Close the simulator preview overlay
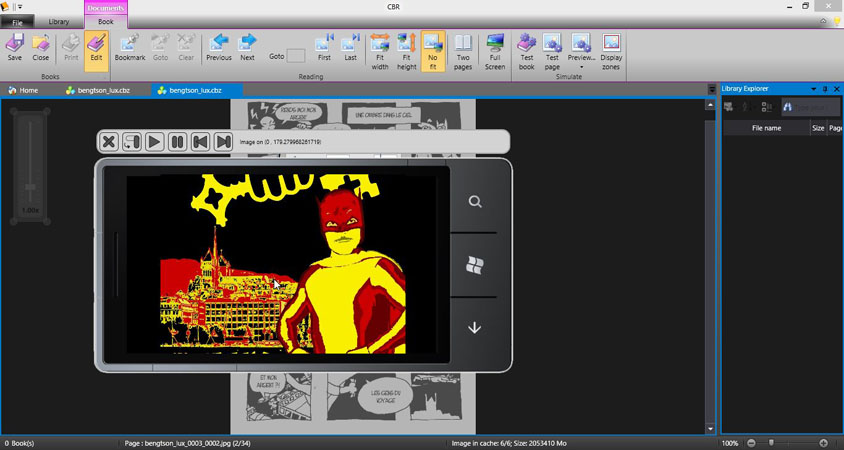The width and height of the screenshot is (844, 450). tap(109, 142)
